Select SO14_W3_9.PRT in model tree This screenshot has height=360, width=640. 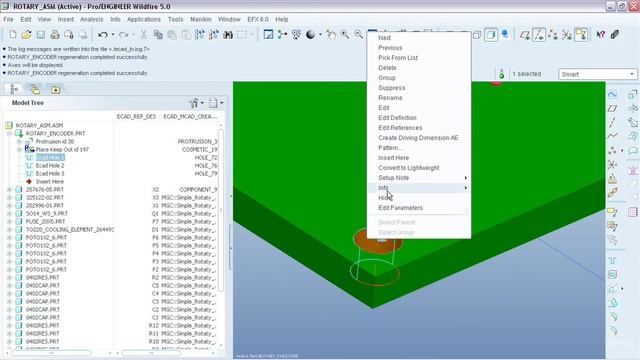click(47, 213)
